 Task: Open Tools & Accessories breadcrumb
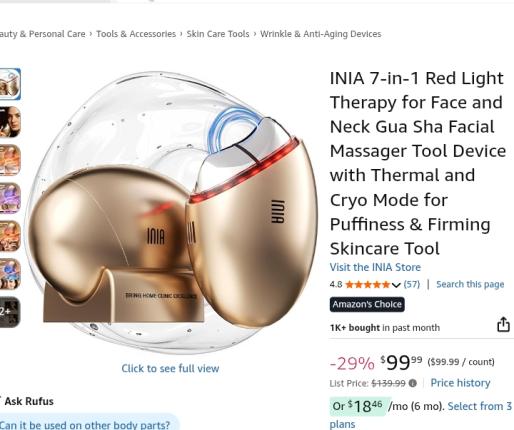136,34
